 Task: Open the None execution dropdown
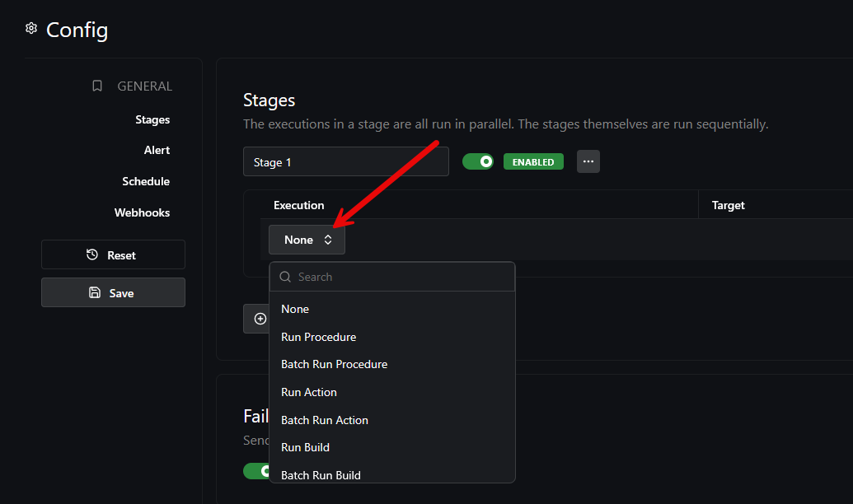307,240
